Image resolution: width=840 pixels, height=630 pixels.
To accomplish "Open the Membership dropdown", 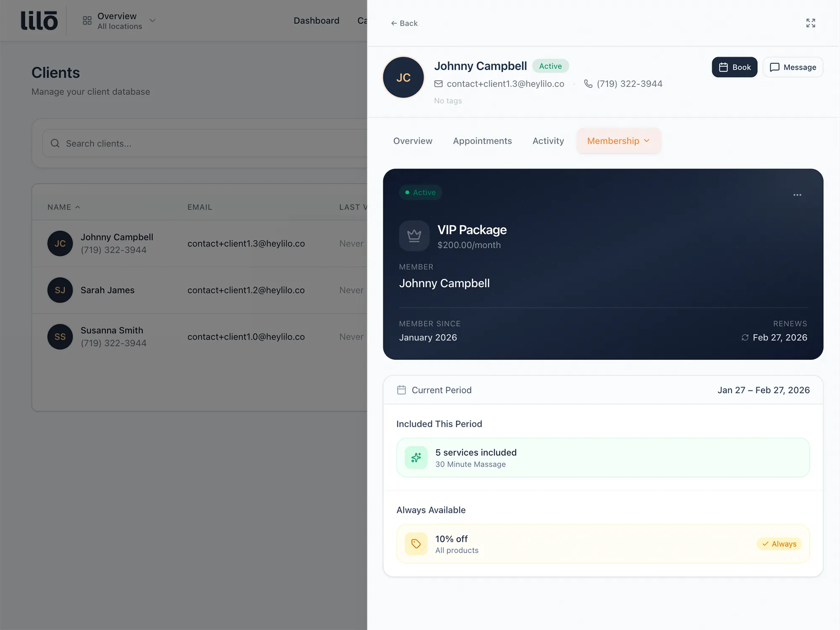I will [x=618, y=141].
